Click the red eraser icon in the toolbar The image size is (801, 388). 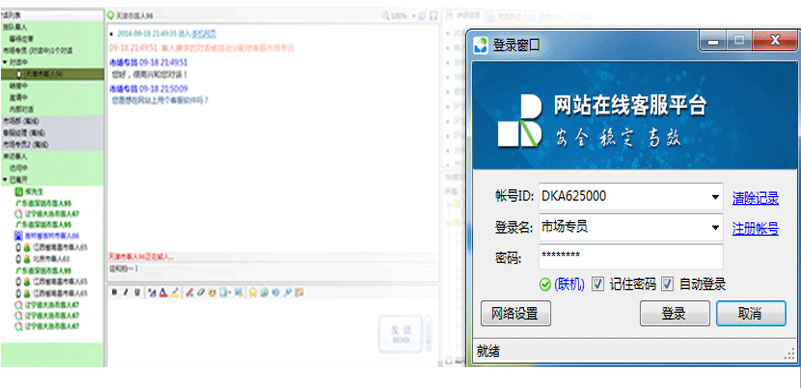[x=190, y=293]
